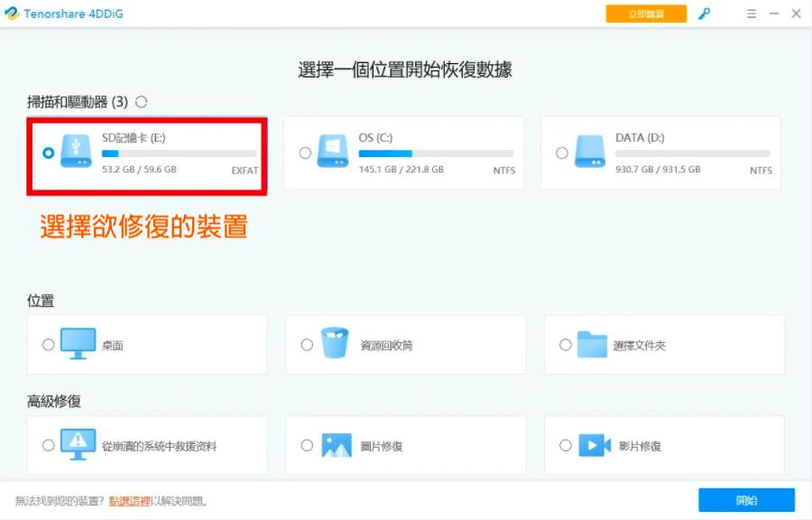The image size is (812, 520).
Task: Click the 從崩潰的系統中救援資料 label
Action: point(159,446)
